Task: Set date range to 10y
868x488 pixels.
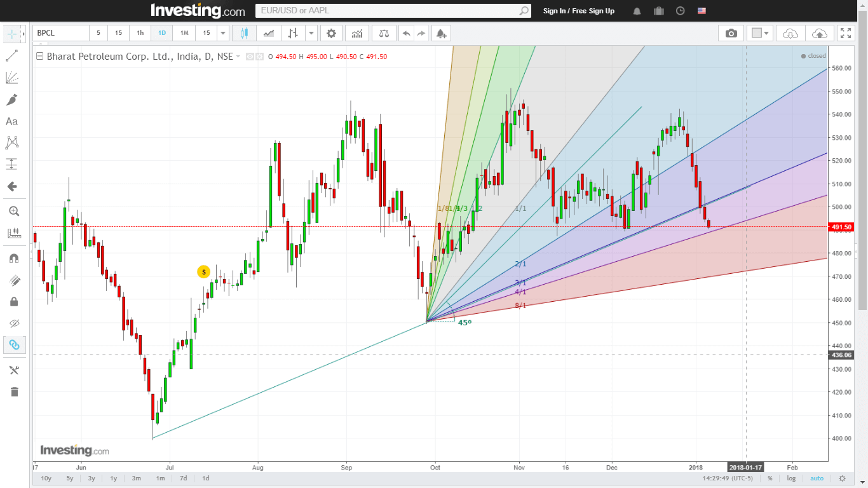Action: click(46, 478)
